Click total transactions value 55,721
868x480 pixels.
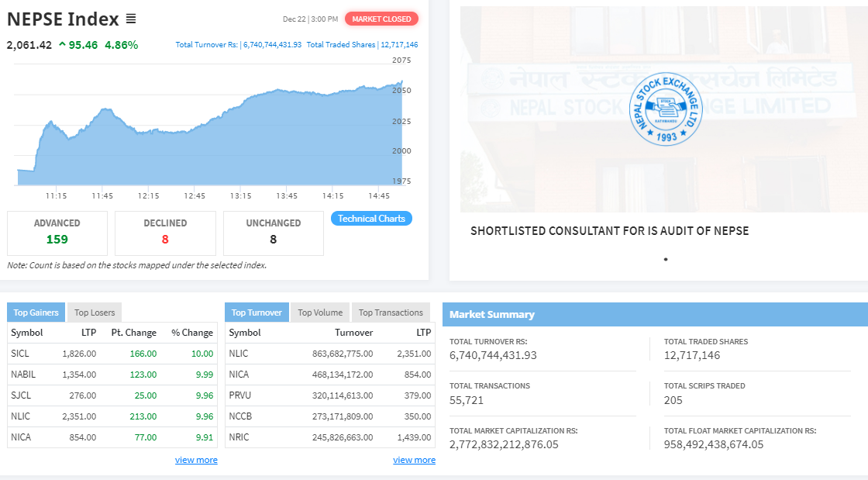coord(467,400)
